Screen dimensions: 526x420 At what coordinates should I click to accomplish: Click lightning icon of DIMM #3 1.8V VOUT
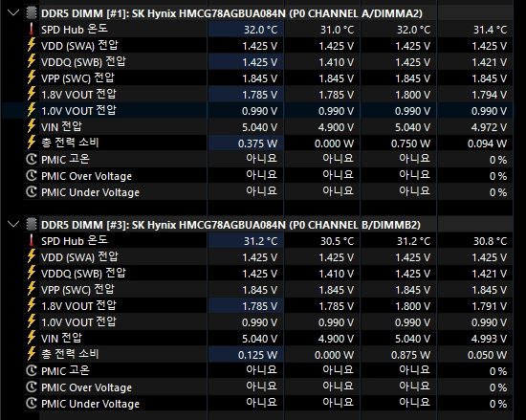32,305
